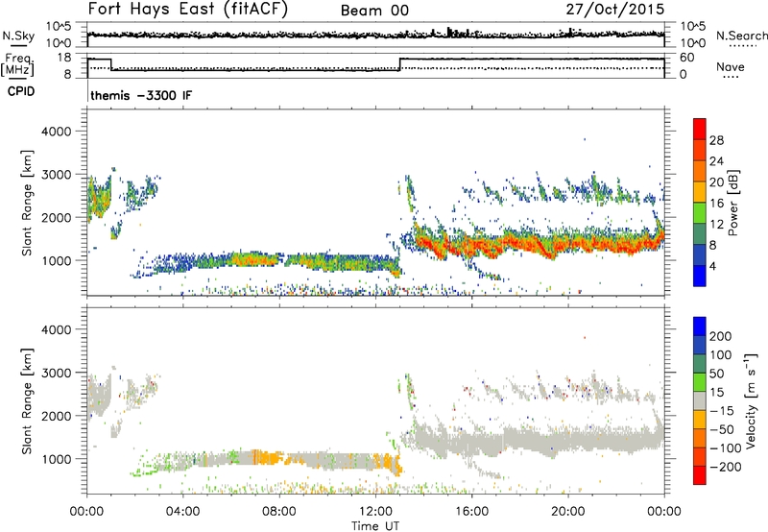Click the 'Beam 00' label
Image resolution: width=768 pixels, height=532 pixels.
pos(374,11)
